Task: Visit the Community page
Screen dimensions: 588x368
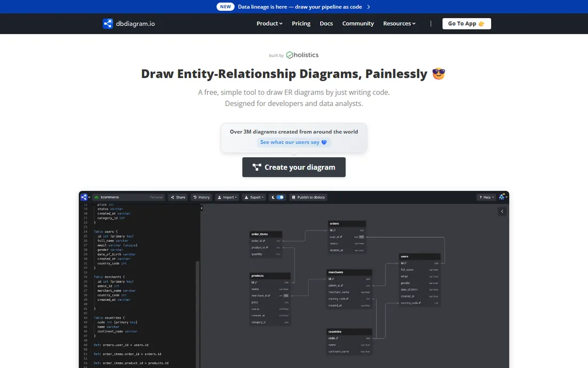Action: coord(358,24)
